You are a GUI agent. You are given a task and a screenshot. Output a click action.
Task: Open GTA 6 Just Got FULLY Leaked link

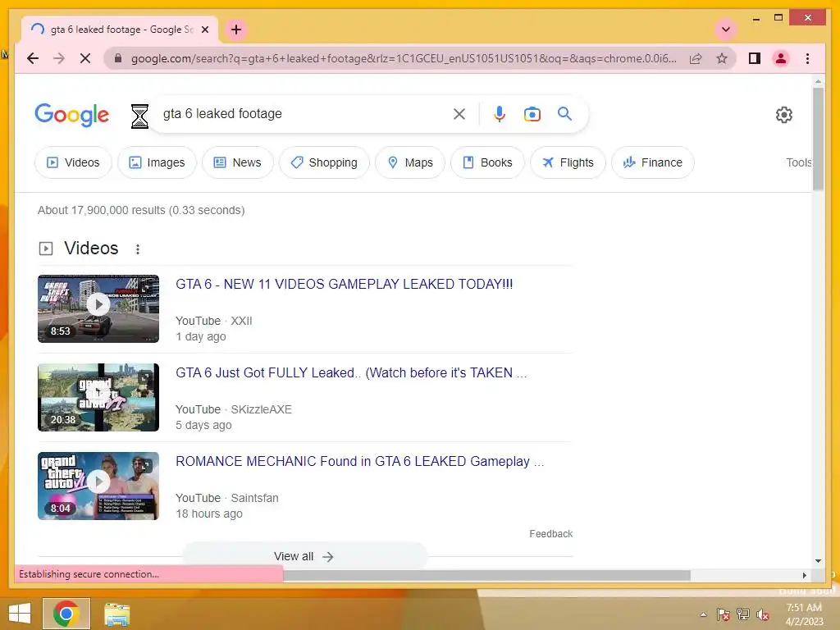point(351,373)
